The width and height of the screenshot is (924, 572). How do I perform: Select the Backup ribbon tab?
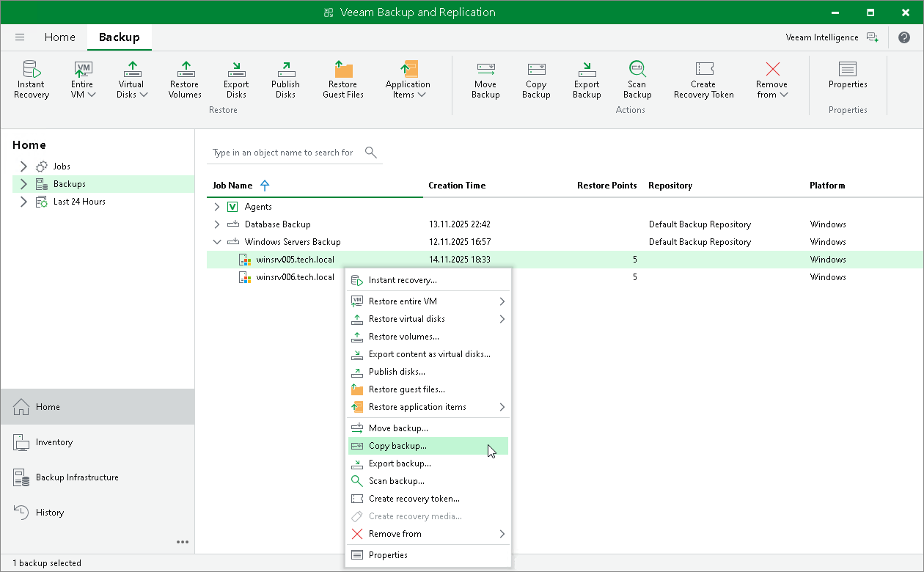coord(120,37)
